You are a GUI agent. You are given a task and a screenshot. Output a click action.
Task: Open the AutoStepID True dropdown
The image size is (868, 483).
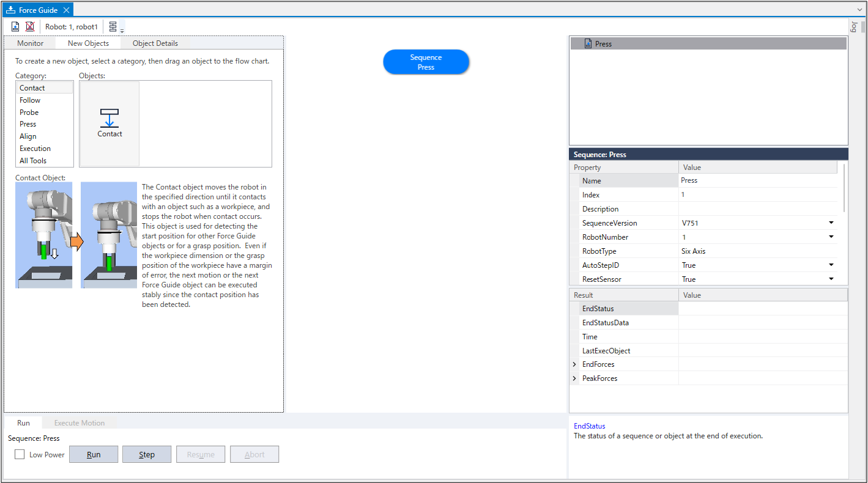(x=831, y=265)
